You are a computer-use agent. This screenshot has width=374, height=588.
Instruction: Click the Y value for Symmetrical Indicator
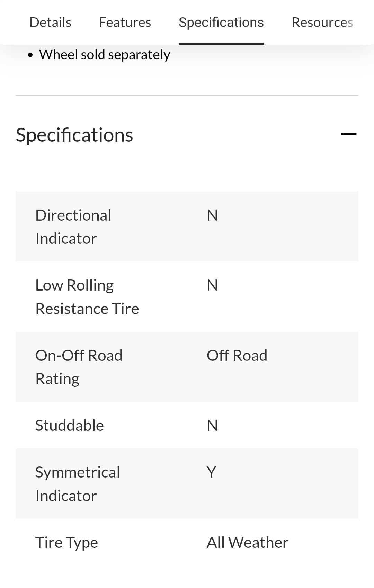coord(211,472)
